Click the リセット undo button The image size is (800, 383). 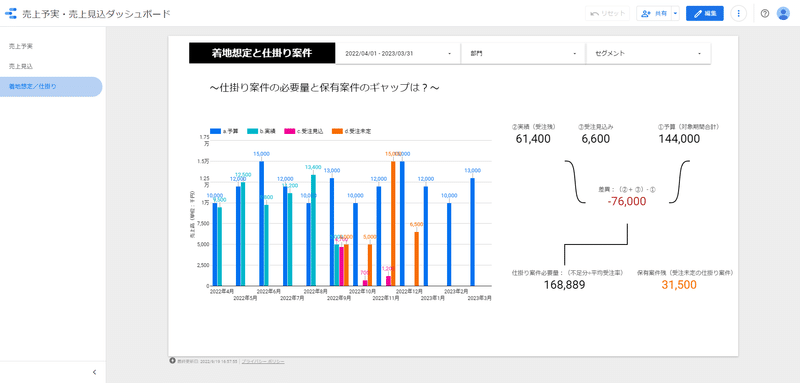(607, 14)
